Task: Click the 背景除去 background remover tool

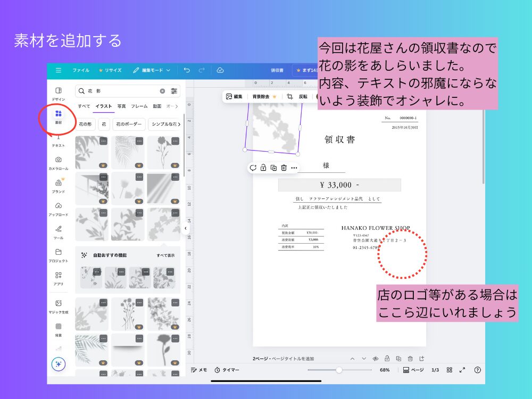Action: (262, 96)
